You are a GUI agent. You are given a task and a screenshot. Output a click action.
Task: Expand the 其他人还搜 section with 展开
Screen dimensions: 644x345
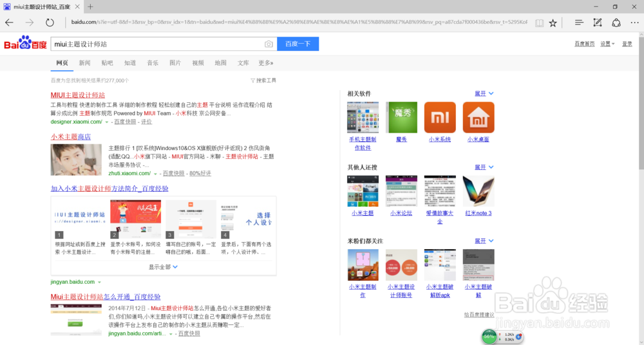(x=484, y=167)
